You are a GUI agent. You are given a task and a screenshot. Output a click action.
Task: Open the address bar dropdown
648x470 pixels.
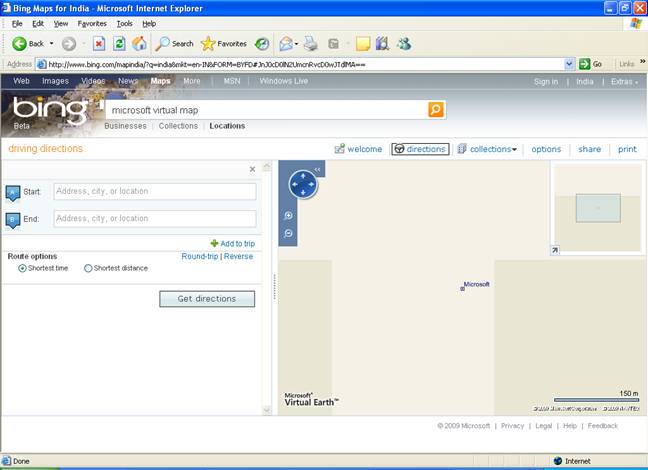click(569, 64)
